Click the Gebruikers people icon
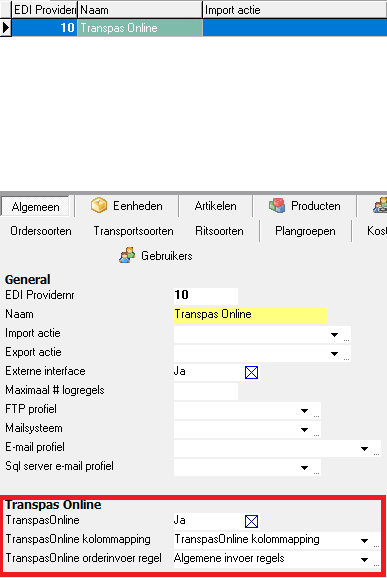The image size is (387, 578). click(x=127, y=255)
